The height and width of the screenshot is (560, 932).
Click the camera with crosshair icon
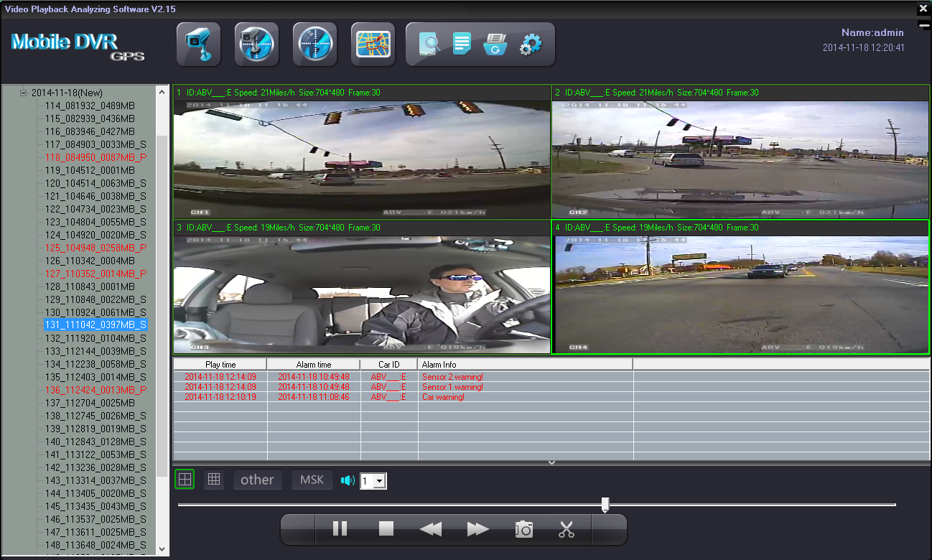[x=256, y=45]
